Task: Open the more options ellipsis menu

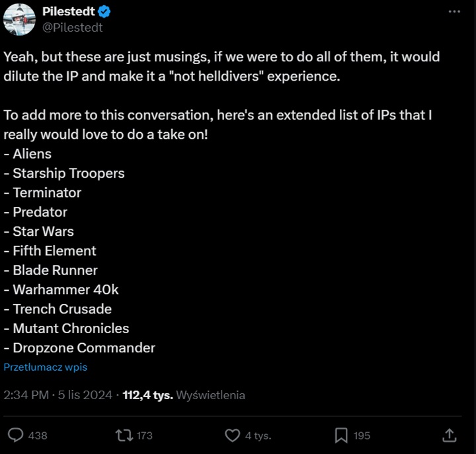Action: tap(454, 12)
